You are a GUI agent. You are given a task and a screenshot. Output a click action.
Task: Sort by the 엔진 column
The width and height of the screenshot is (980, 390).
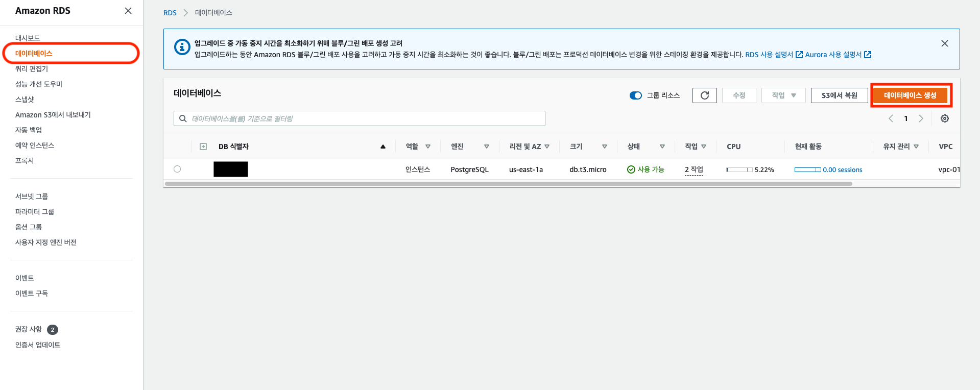point(487,147)
